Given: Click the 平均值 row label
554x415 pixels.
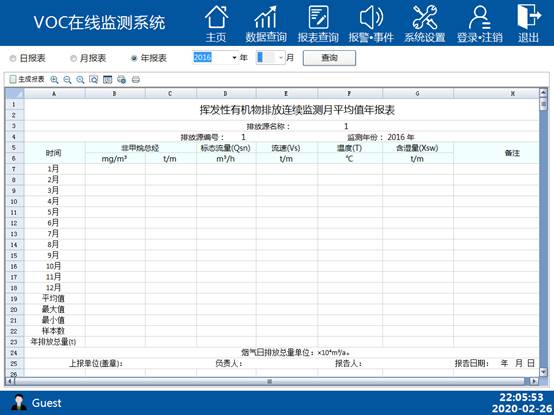Looking at the screenshot, I should [53, 299].
